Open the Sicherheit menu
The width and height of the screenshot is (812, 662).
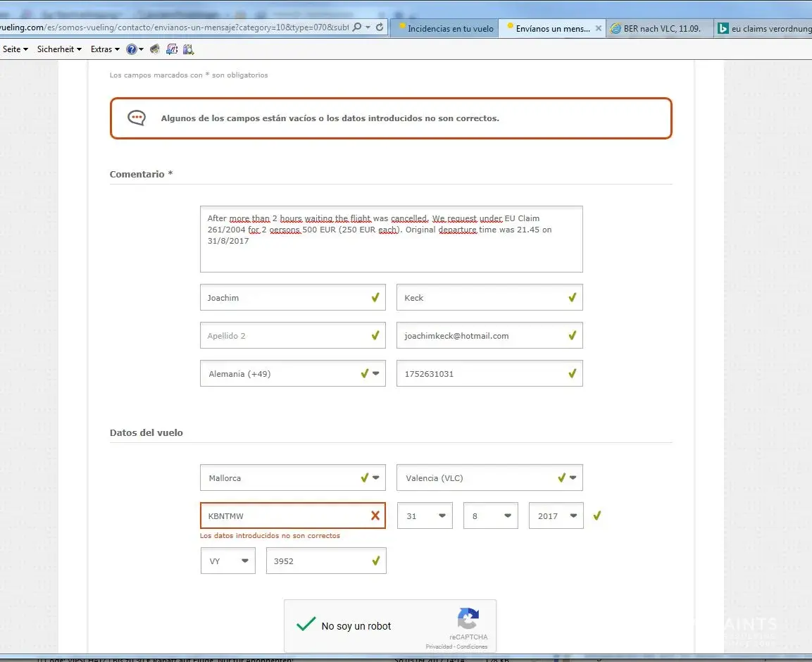(59, 49)
